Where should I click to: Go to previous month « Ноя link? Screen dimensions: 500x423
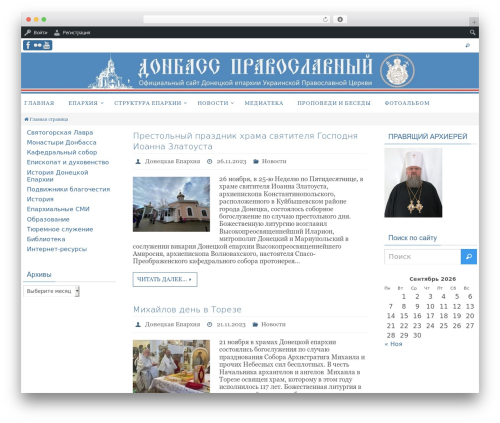click(x=393, y=344)
